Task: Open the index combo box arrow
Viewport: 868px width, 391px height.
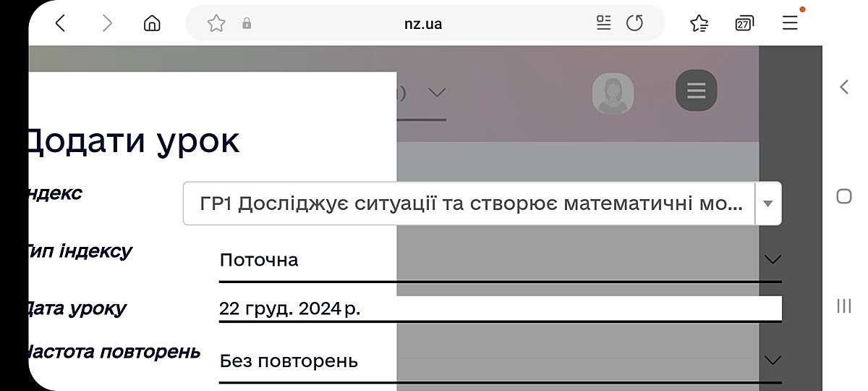Action: click(768, 203)
